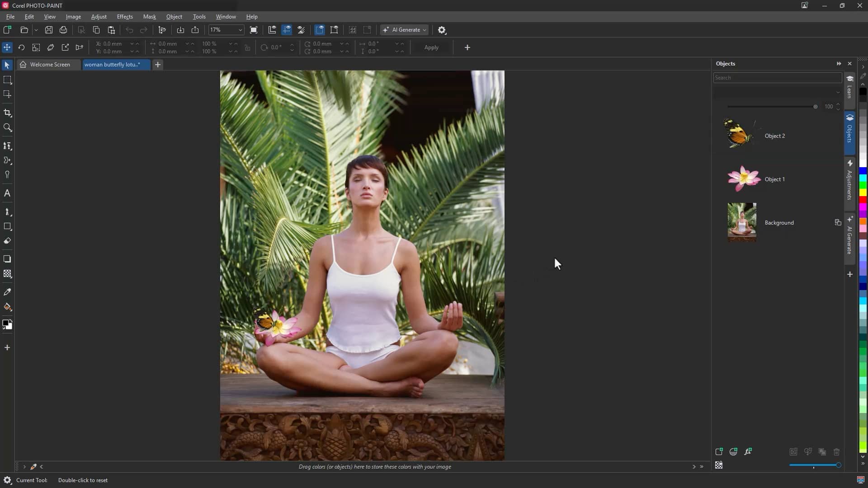Open the Adjustments side panel tab
The height and width of the screenshot is (488, 868).
click(850, 181)
